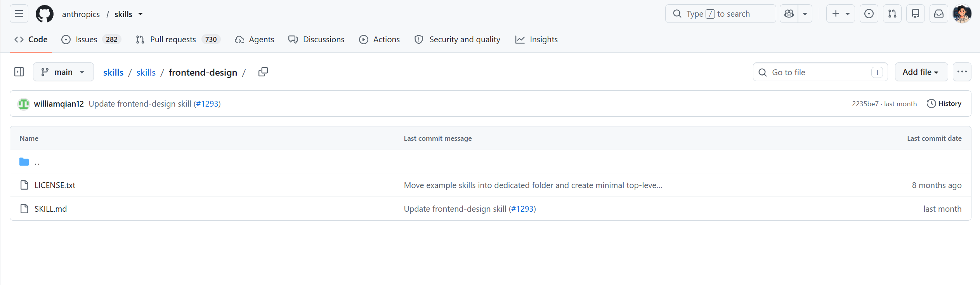Switch to the Discussions tab

pos(316,40)
